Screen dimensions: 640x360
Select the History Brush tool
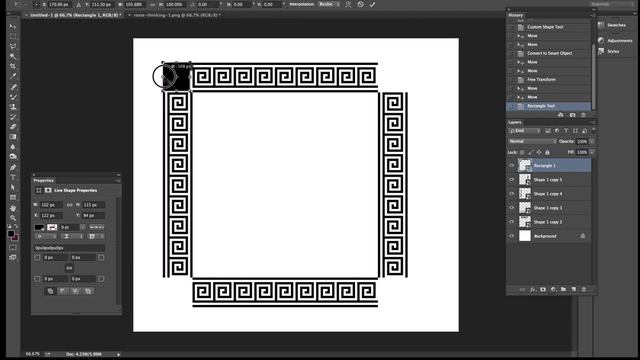click(x=13, y=117)
